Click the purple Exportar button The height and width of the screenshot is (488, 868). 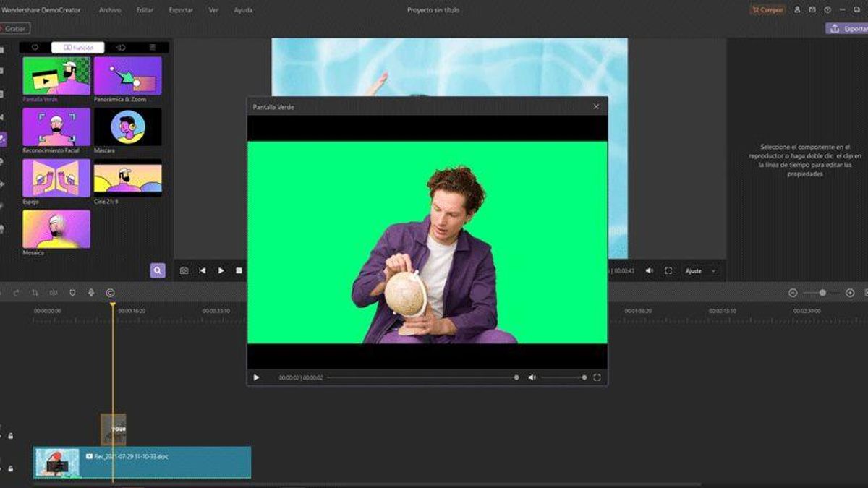[848, 28]
